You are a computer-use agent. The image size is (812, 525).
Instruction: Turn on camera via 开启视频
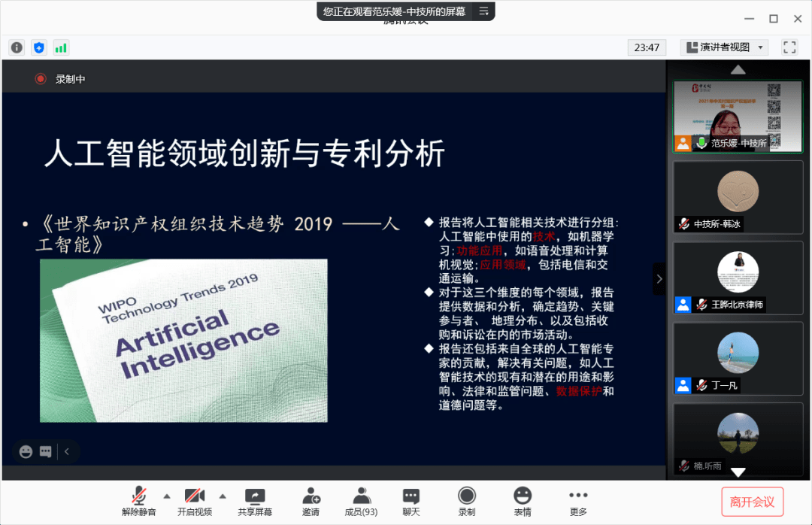click(x=195, y=502)
